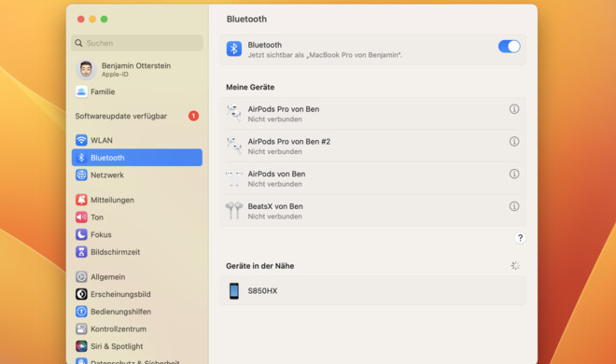Click the Ton speaker icon
This screenshot has width=616, height=364.
pos(81,217)
